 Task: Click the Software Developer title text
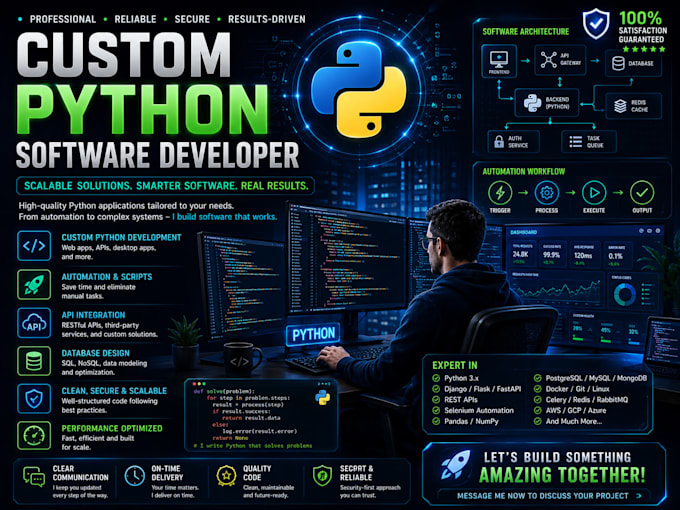(x=157, y=155)
